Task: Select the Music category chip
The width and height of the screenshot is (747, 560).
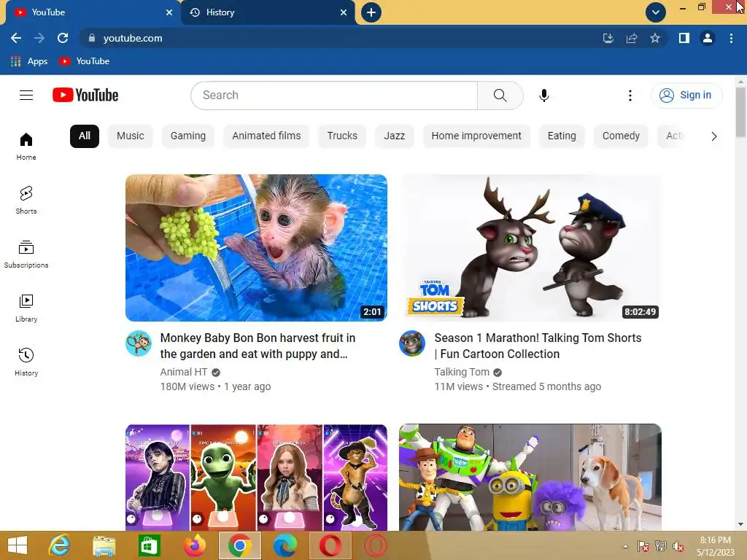Action: coord(130,136)
